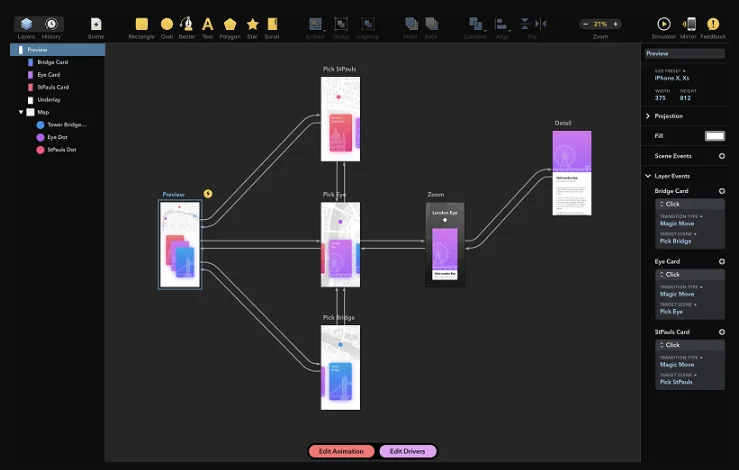Select the Scroll tool
This screenshot has width=739, height=470.
tap(272, 24)
